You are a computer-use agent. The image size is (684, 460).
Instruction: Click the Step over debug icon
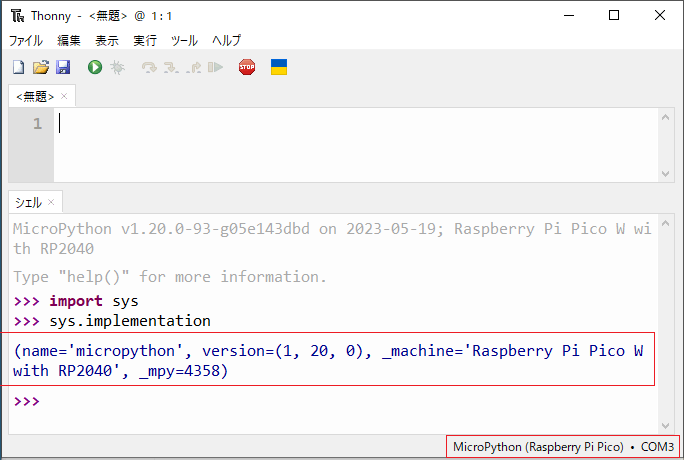tap(149, 67)
